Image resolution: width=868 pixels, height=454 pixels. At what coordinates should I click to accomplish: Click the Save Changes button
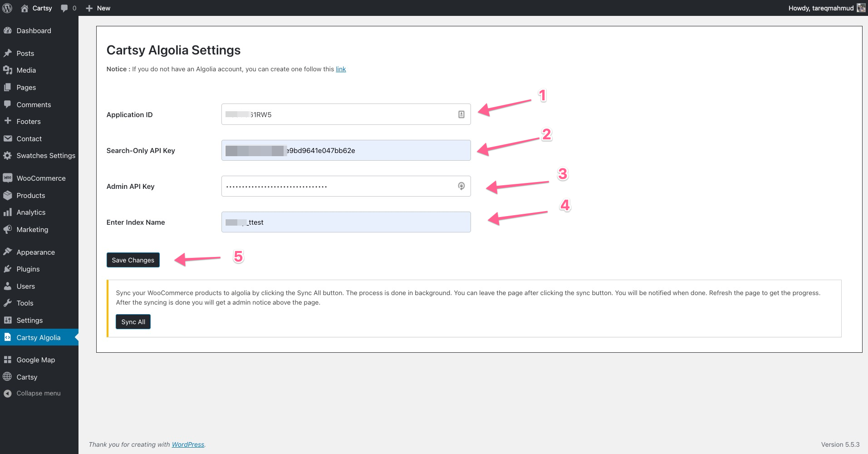click(133, 260)
